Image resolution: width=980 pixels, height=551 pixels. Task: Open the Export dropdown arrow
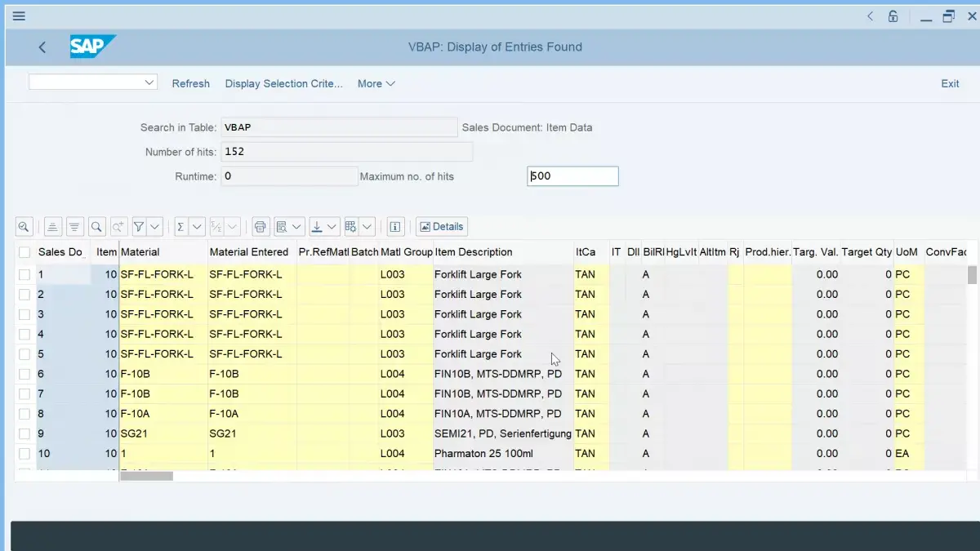[333, 227]
